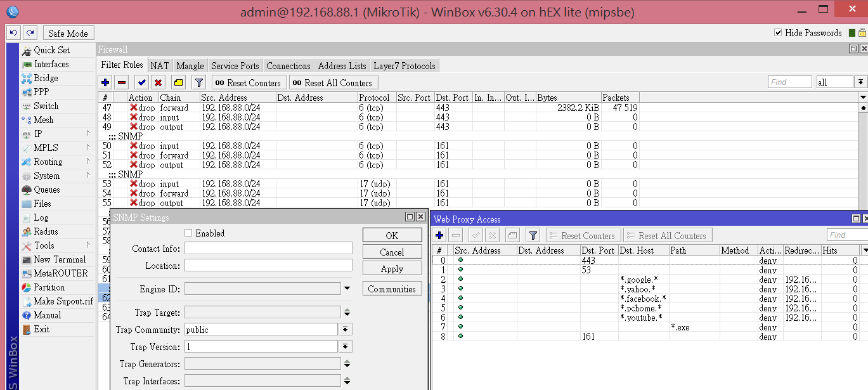Open the filter funnel icon in Filter Rules
This screenshot has width=868, height=390.
tap(198, 82)
